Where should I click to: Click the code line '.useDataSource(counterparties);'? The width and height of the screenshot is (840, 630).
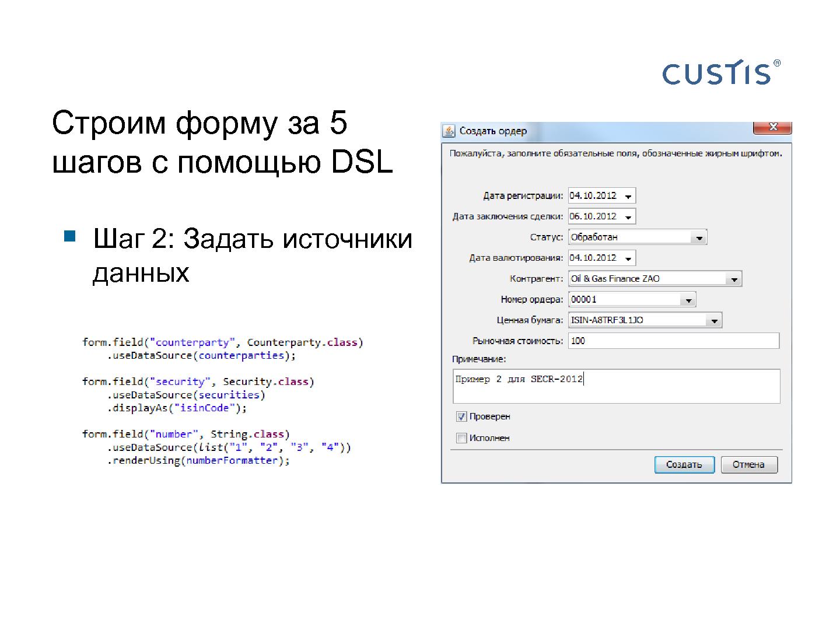201,355
